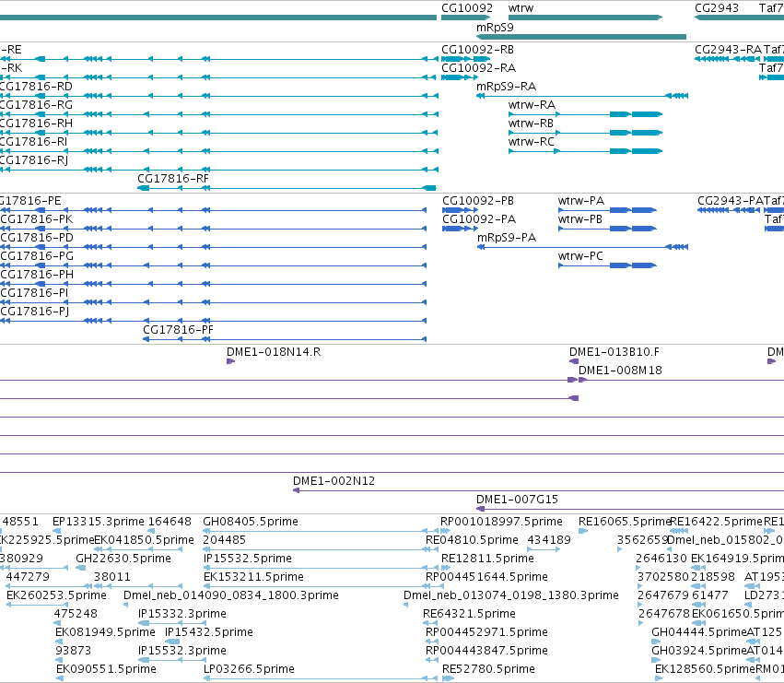784x683 pixels.
Task: Select the CG17816-RD transcript label
Action: click(36, 87)
